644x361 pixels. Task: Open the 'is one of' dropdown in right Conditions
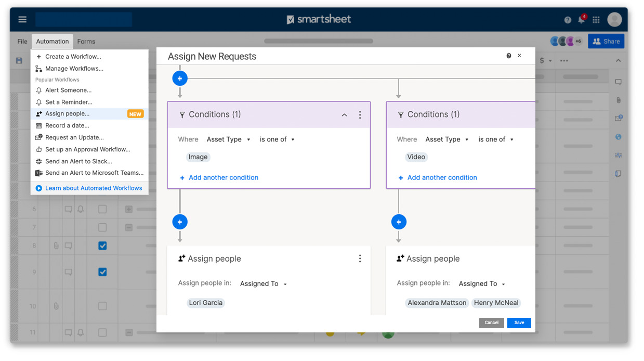496,139
